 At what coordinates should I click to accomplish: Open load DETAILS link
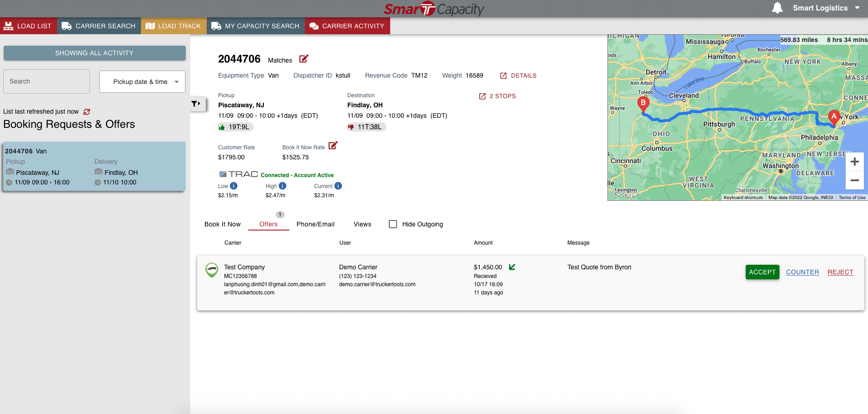pyautogui.click(x=518, y=76)
